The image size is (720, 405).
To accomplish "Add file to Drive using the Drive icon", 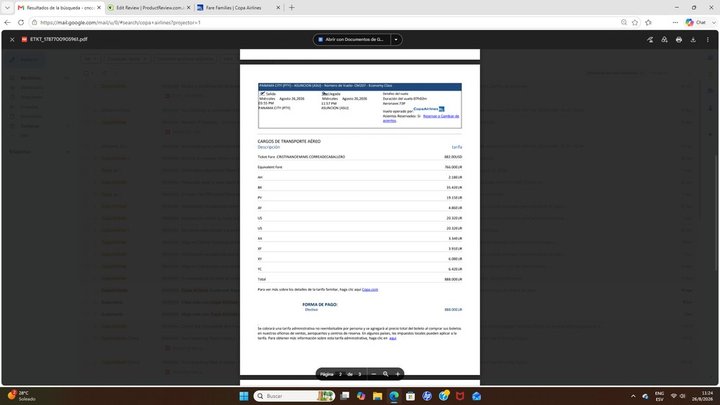I will coord(664,39).
